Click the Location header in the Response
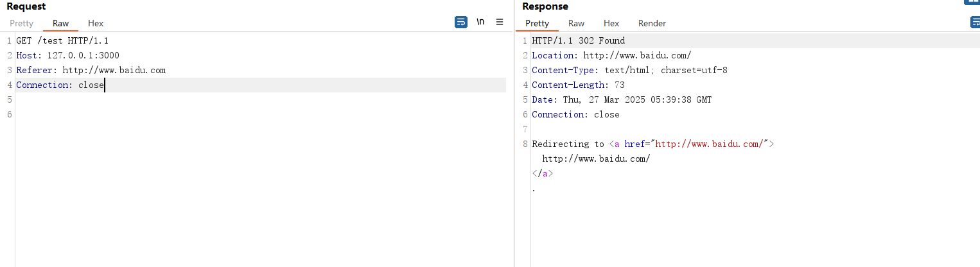 point(611,55)
